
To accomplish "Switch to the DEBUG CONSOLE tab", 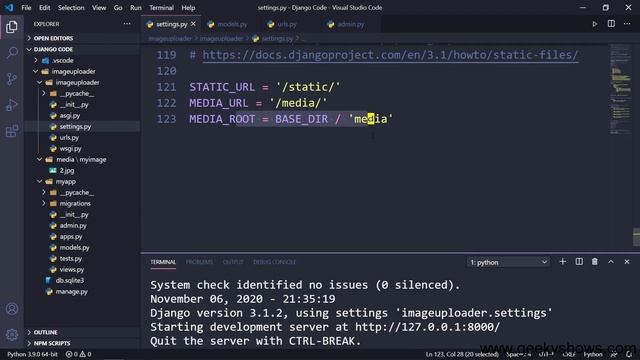I will pos(274,262).
